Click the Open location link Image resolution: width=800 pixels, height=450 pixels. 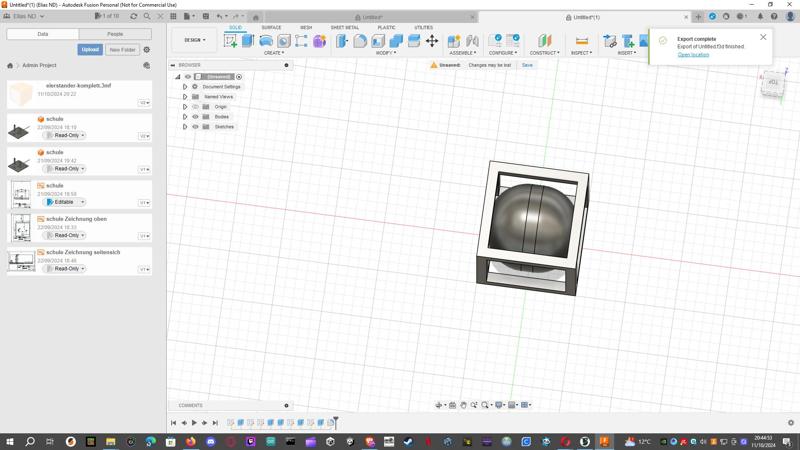pos(693,54)
